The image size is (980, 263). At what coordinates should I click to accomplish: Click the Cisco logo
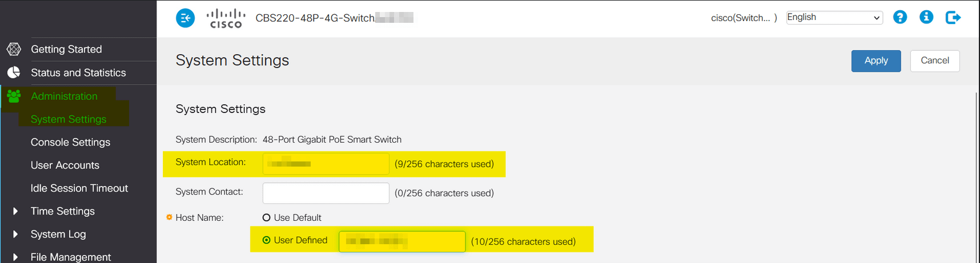click(226, 18)
